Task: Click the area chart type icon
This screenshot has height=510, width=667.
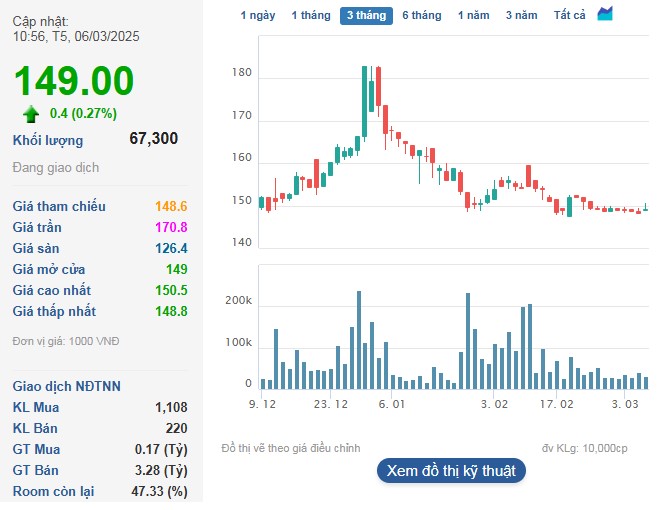Action: [605, 14]
